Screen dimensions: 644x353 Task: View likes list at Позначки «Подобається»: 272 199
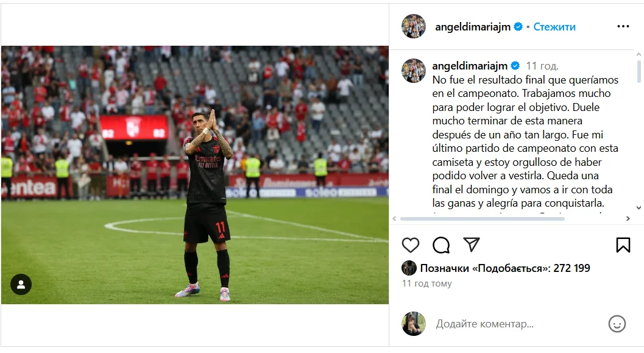504,268
